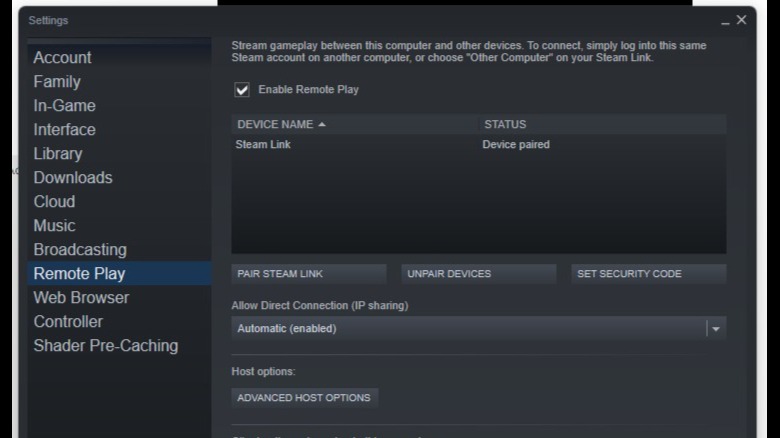Minimize the Settings window
This screenshot has width=780, height=438.
click(725, 21)
